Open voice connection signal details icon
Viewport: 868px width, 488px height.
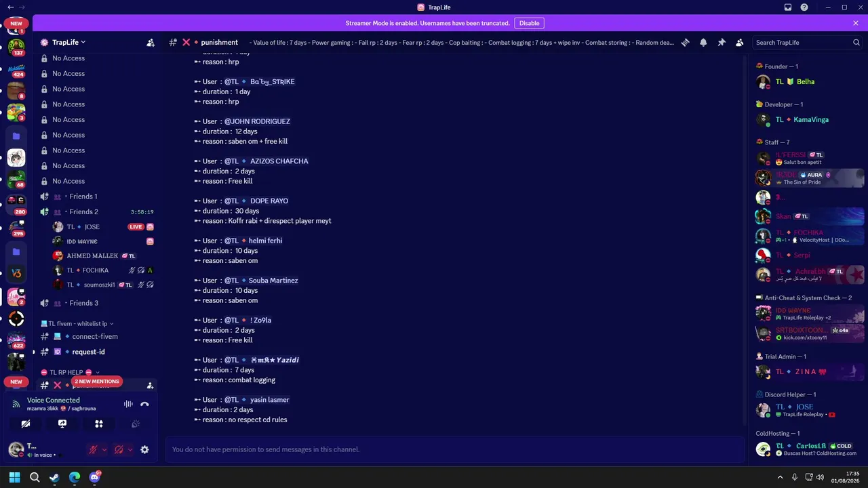[x=16, y=404]
